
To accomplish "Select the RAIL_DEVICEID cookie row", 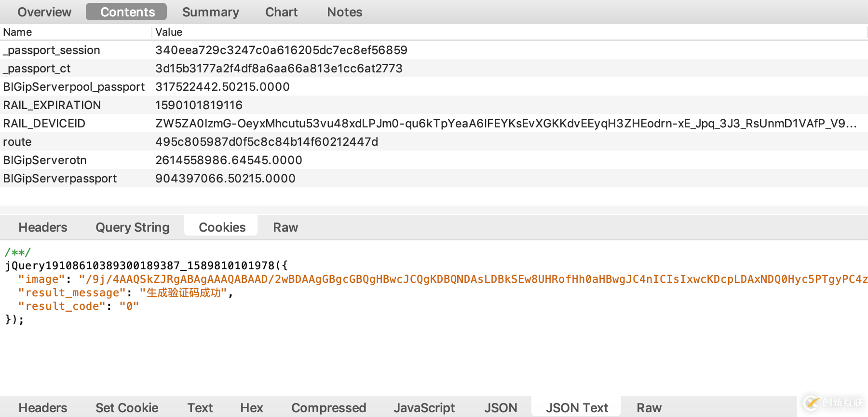I will coord(44,124).
